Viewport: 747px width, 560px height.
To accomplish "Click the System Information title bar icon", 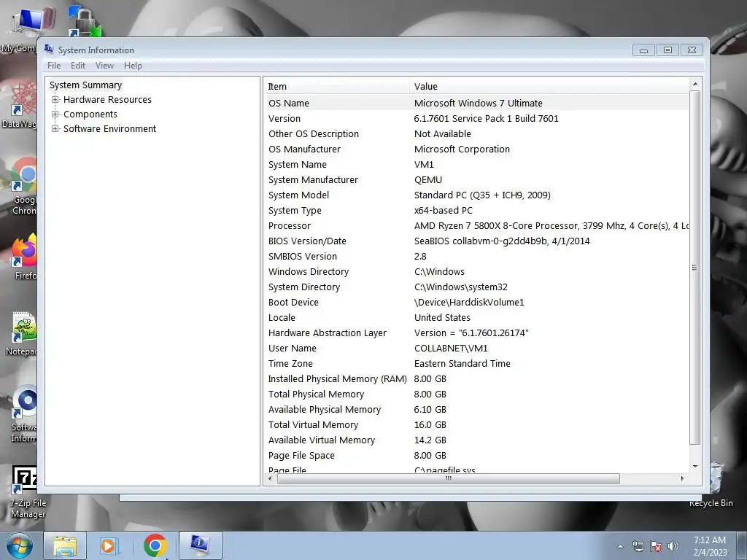I will pyautogui.click(x=49, y=49).
